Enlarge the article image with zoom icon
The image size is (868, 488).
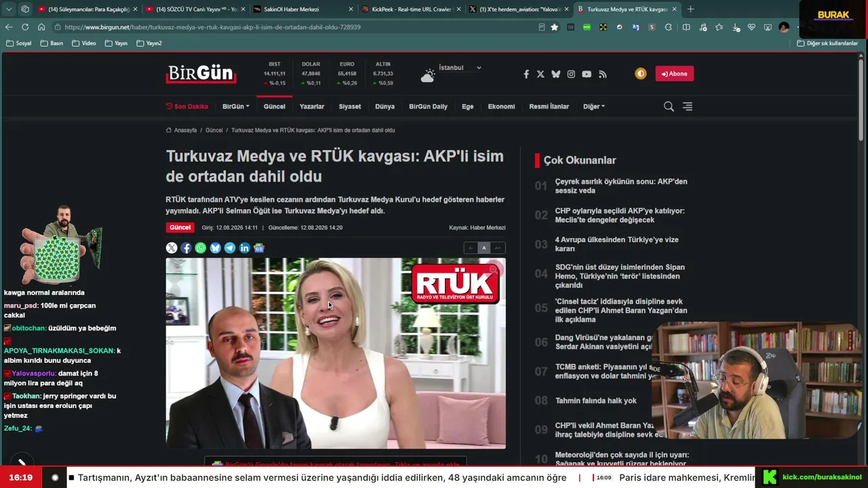tap(493, 270)
